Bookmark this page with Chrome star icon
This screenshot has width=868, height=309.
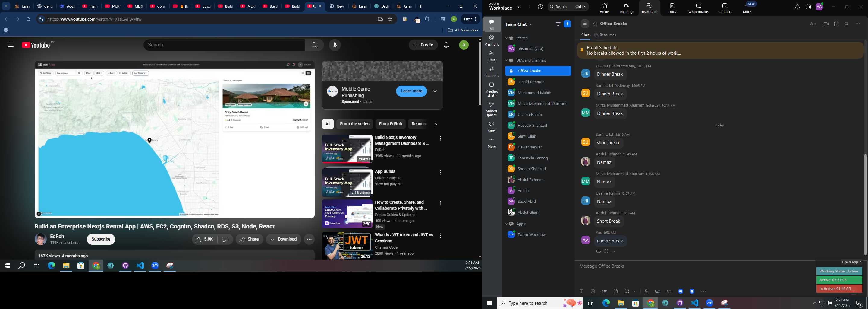coord(390,19)
